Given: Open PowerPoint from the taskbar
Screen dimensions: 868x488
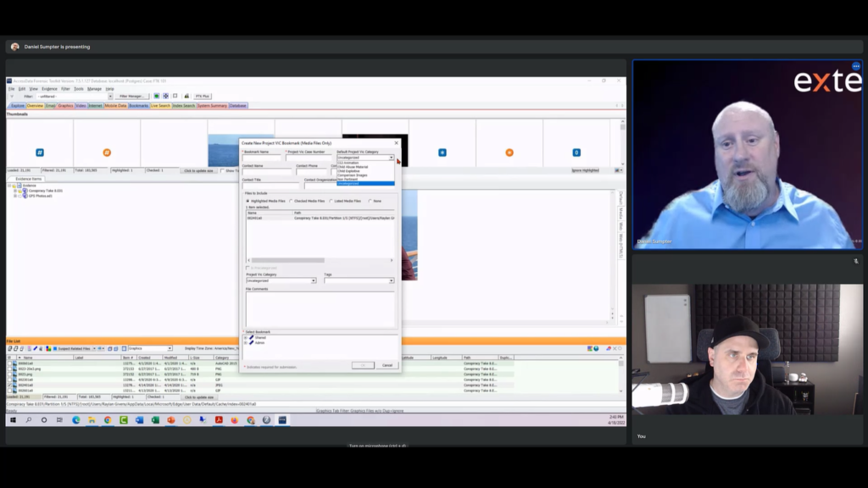Looking at the screenshot, I should pos(171,420).
